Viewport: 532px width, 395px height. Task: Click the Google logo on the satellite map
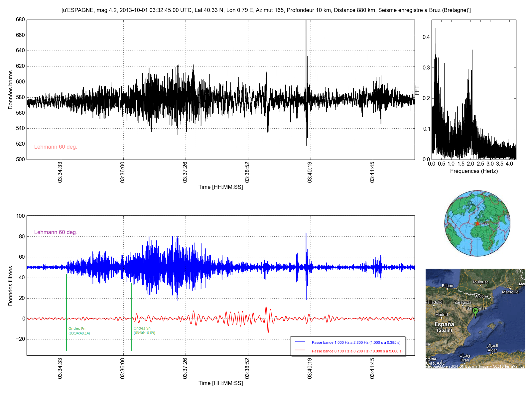pyautogui.click(x=436, y=363)
